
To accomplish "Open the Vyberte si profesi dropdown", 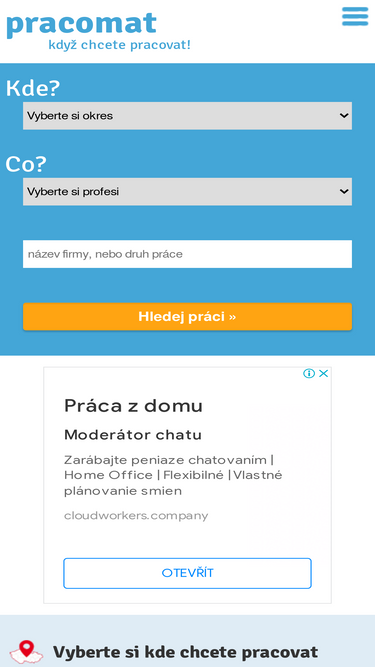I will pyautogui.click(x=187, y=192).
